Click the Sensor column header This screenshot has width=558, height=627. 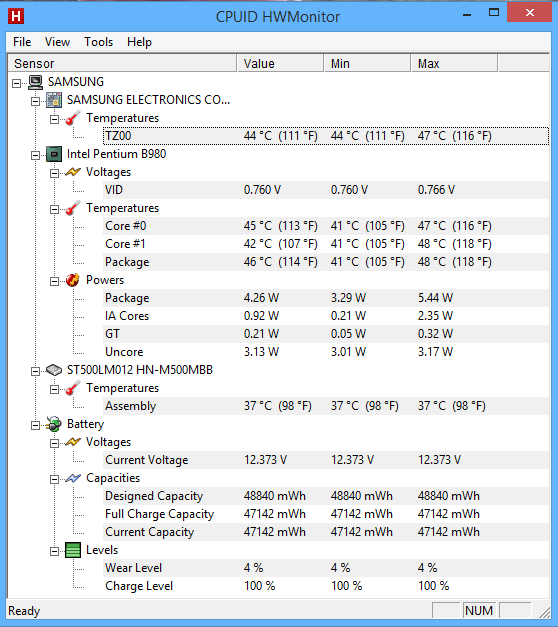[122, 64]
